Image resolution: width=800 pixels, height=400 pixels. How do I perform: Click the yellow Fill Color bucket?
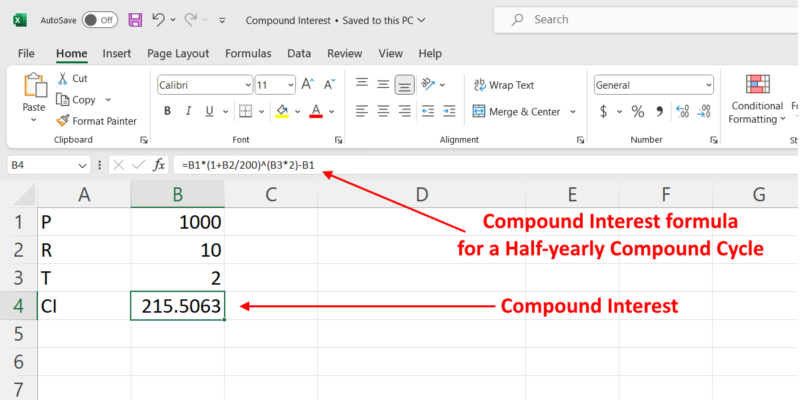pyautogui.click(x=282, y=111)
